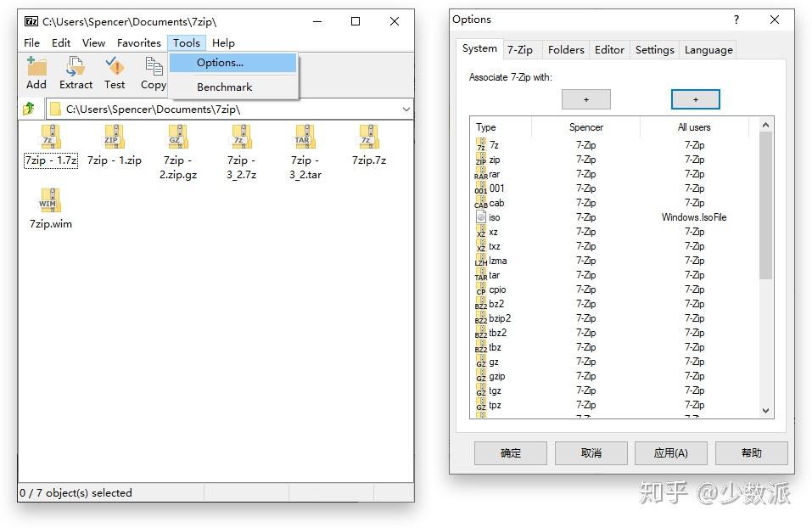
Task: Switch to the Editor tab
Action: (609, 50)
